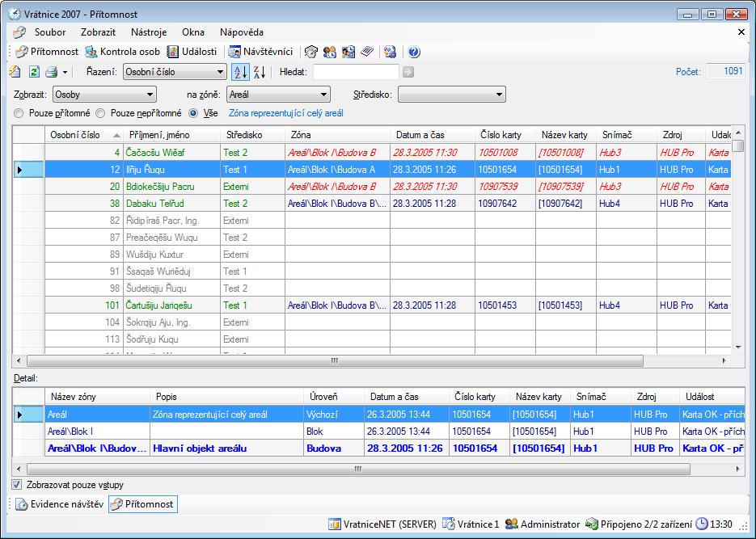Click the Úroveň column header
The width and height of the screenshot is (756, 539).
pos(334,397)
